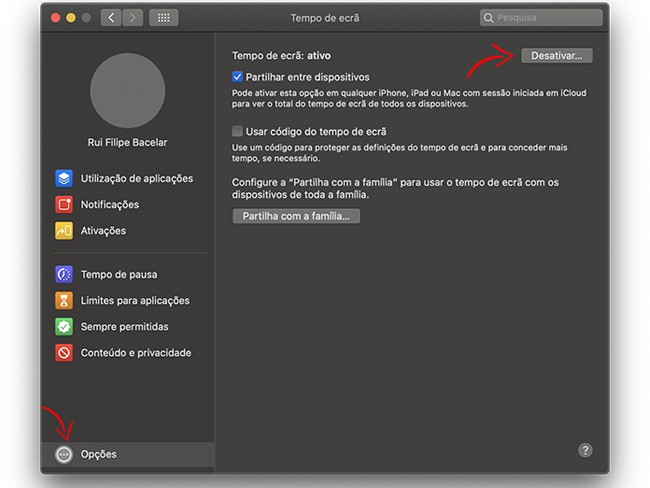Select the Sempre permitidas green icon

click(64, 327)
